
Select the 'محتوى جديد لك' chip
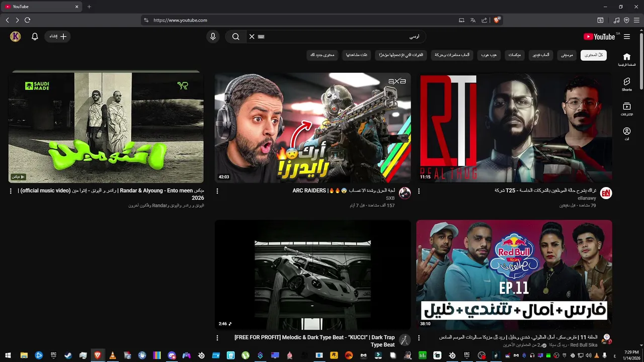click(323, 55)
